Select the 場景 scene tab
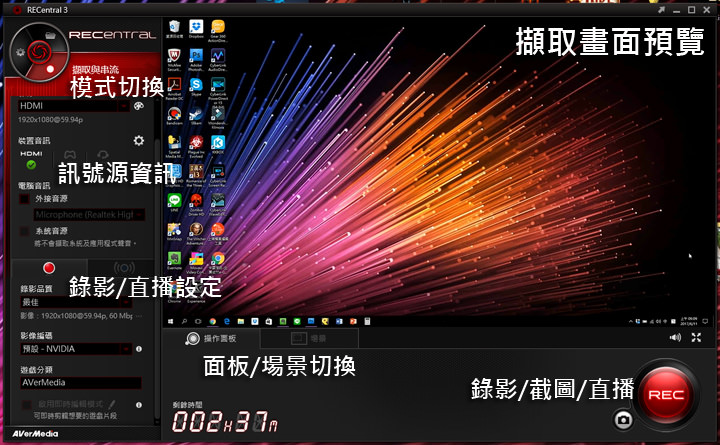This screenshot has height=445, width=720. [309, 338]
